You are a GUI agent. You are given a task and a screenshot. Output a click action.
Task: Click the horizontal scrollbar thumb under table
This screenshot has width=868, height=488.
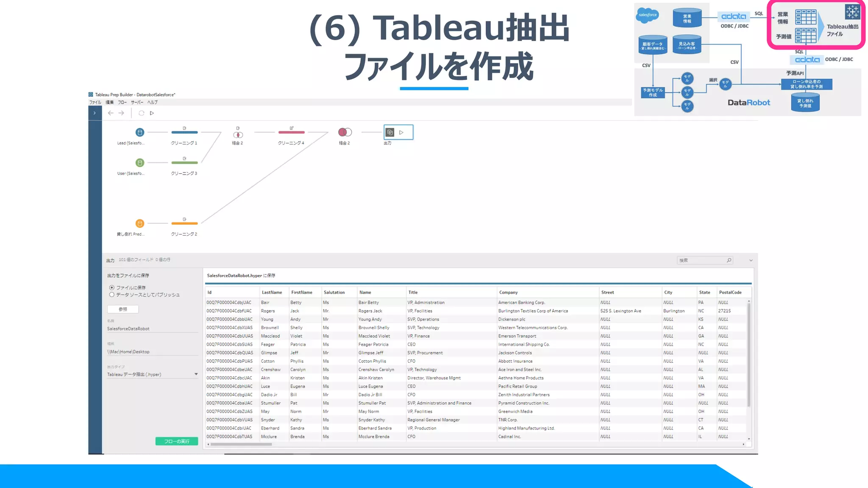tap(241, 444)
